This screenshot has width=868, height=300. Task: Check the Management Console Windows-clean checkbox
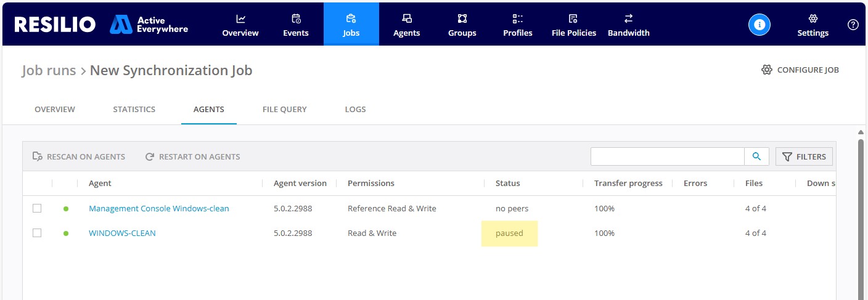pos(37,208)
